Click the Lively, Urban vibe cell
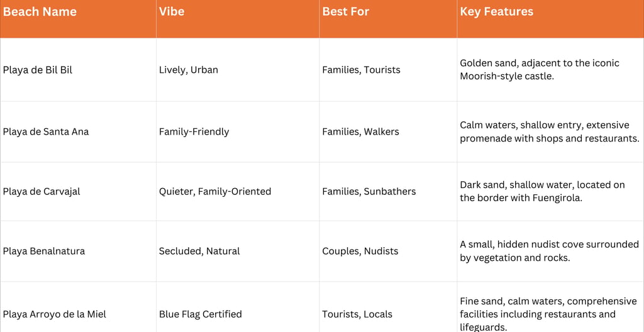The width and height of the screenshot is (644, 332). [237, 70]
